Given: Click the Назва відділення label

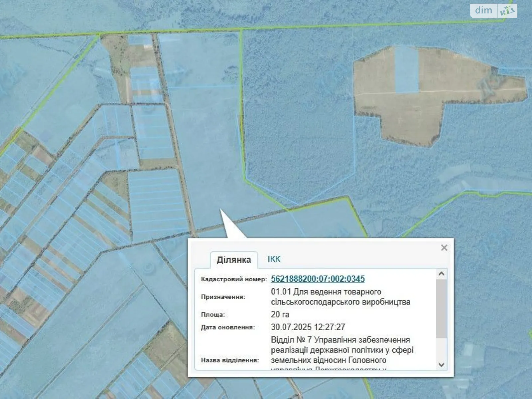Looking at the screenshot, I should [x=230, y=360].
